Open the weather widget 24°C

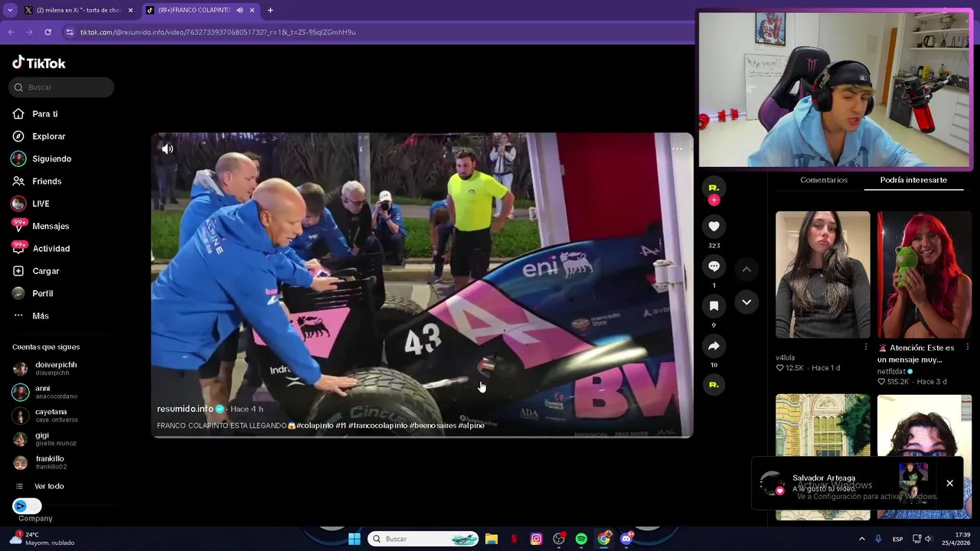click(x=41, y=539)
